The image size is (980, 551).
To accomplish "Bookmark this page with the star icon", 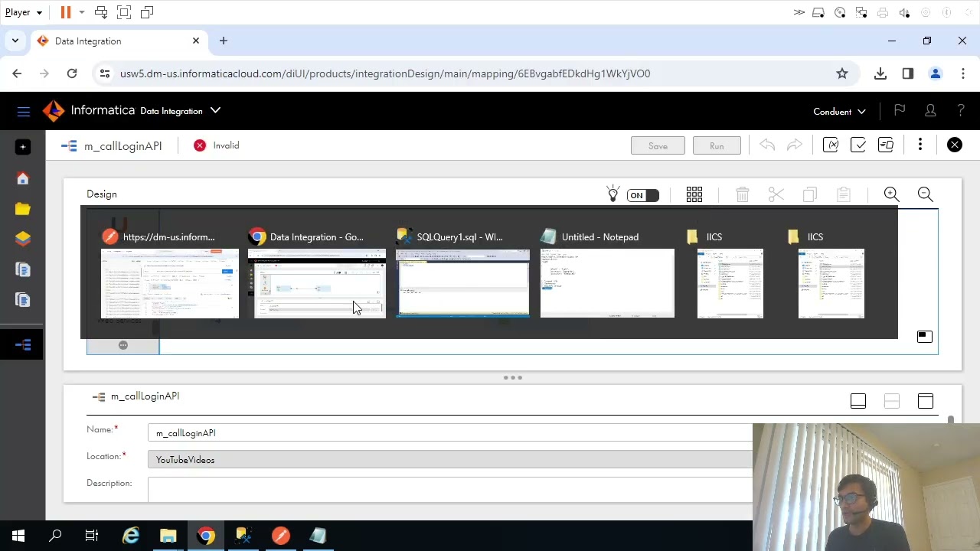I will (x=842, y=73).
